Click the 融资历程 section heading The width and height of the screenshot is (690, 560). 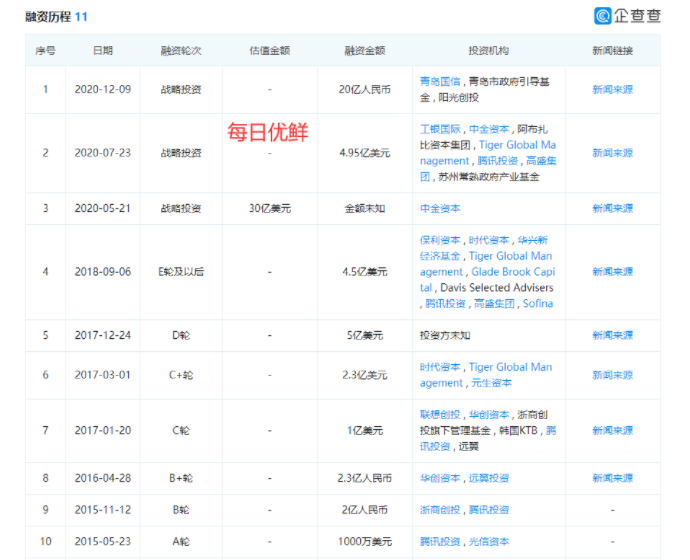(48, 17)
